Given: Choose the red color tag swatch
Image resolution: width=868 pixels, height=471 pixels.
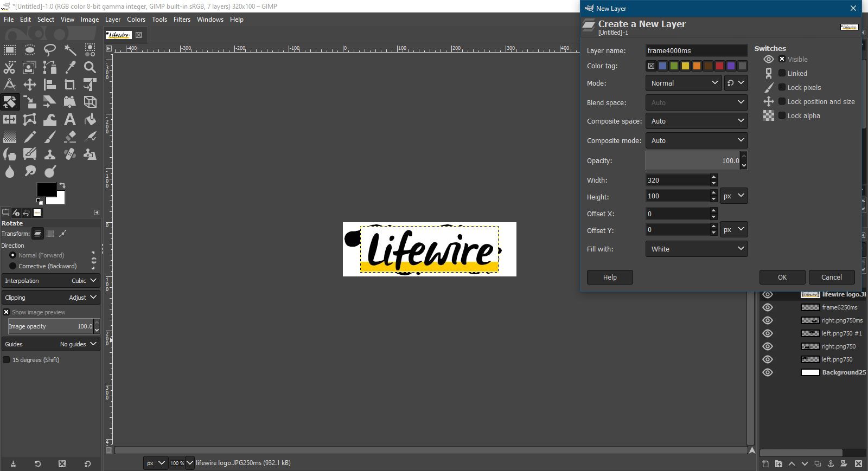Looking at the screenshot, I should [719, 66].
